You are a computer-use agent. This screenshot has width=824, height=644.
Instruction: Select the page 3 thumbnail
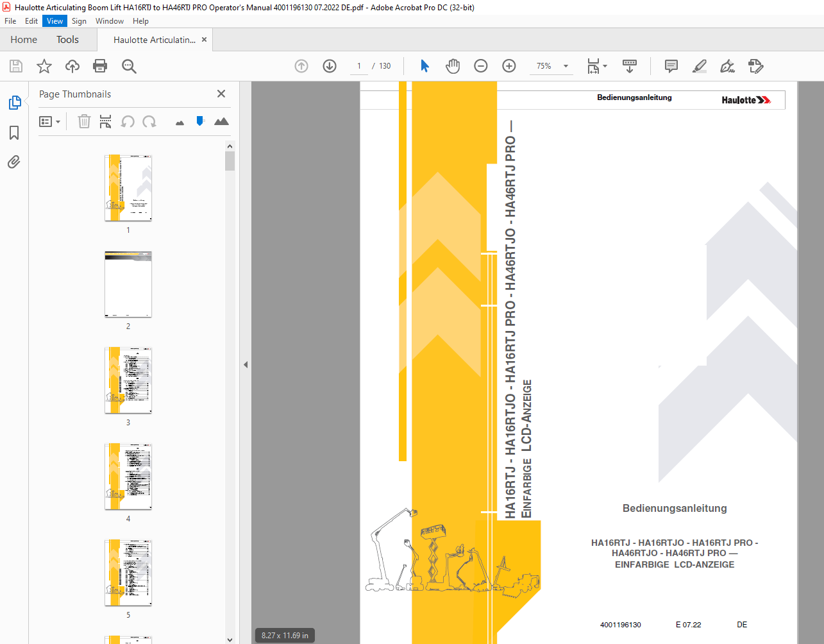click(x=128, y=380)
